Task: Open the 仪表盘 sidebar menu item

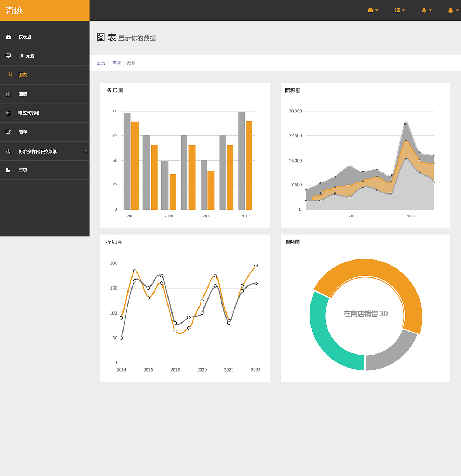Action: click(45, 37)
